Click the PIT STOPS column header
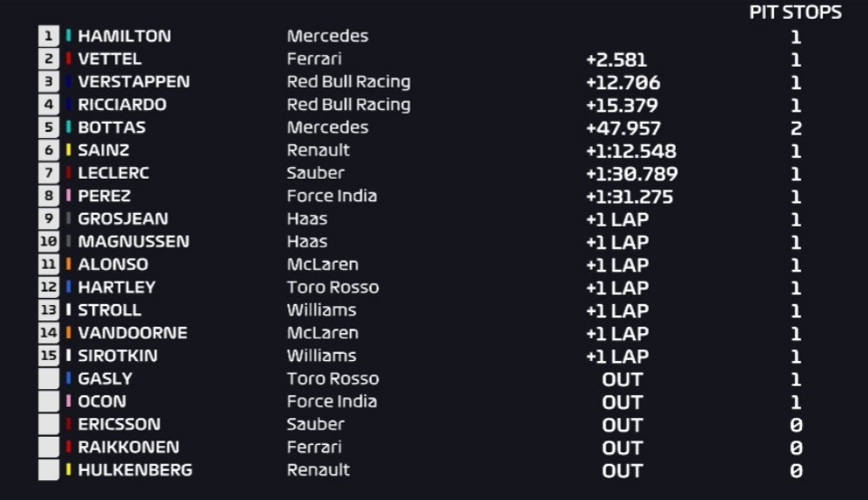Image resolution: width=868 pixels, height=500 pixels. (x=796, y=12)
